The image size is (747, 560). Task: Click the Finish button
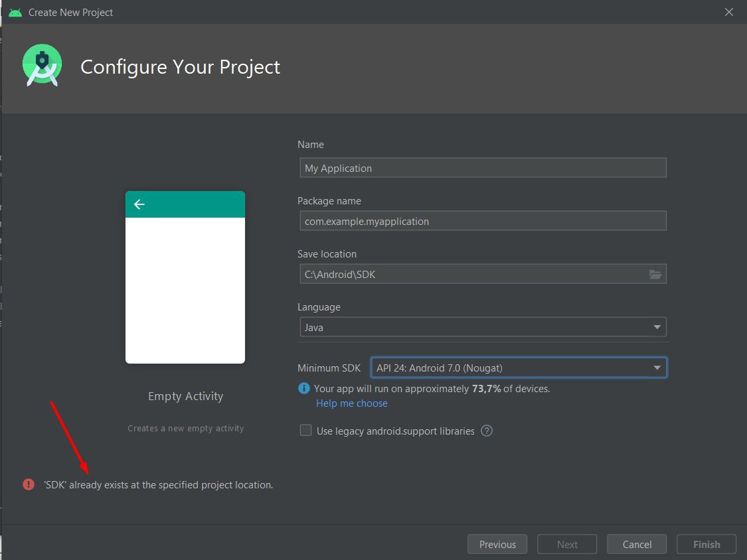706,544
